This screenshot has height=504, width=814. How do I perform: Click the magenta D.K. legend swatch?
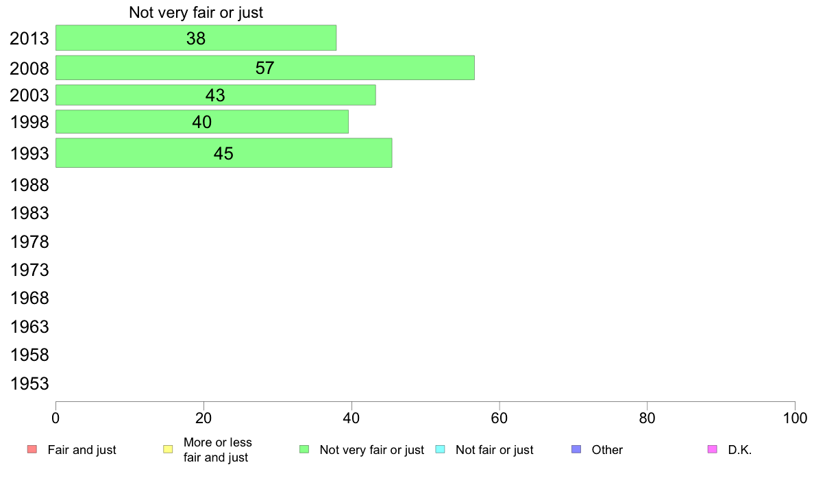point(713,449)
